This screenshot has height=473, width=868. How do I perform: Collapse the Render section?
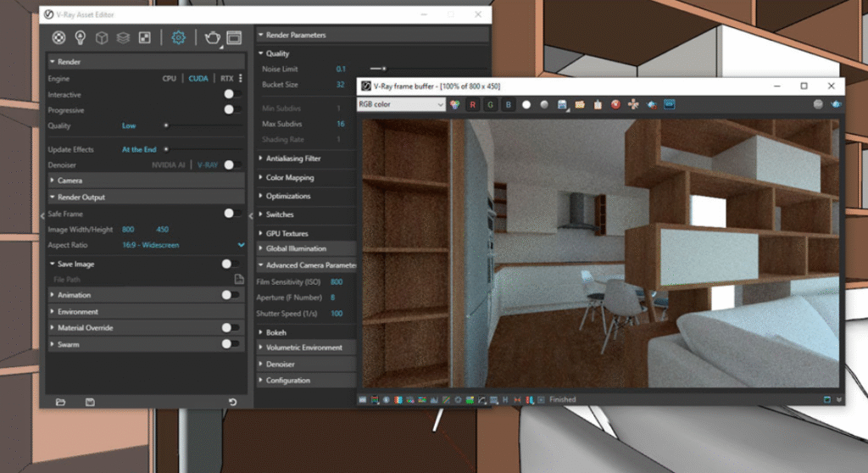click(146, 62)
